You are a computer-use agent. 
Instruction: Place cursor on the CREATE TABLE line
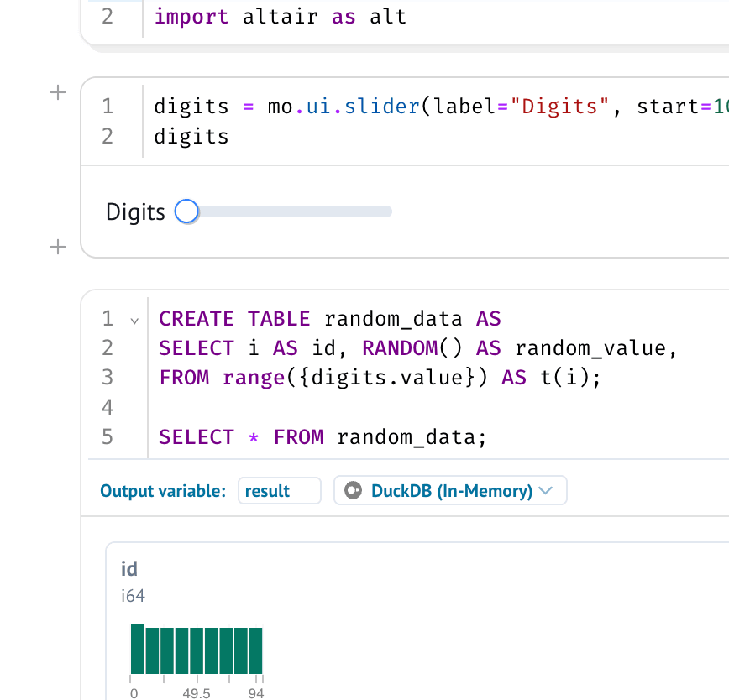(328, 318)
